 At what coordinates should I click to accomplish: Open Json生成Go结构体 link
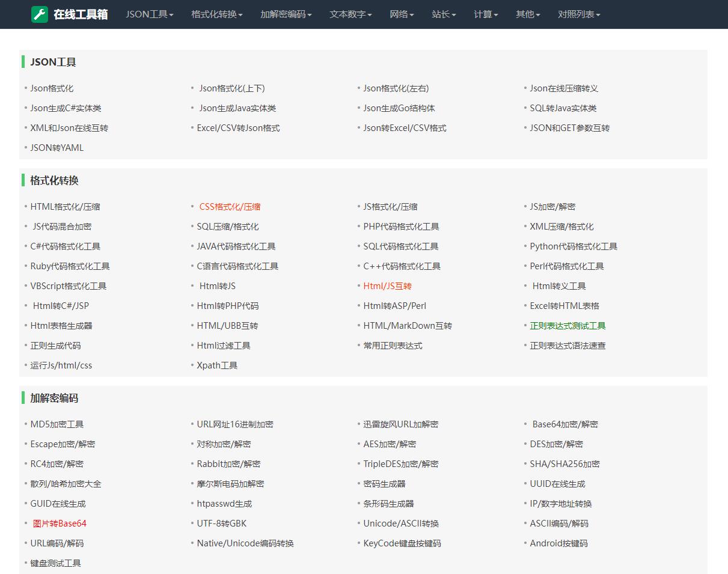point(399,108)
